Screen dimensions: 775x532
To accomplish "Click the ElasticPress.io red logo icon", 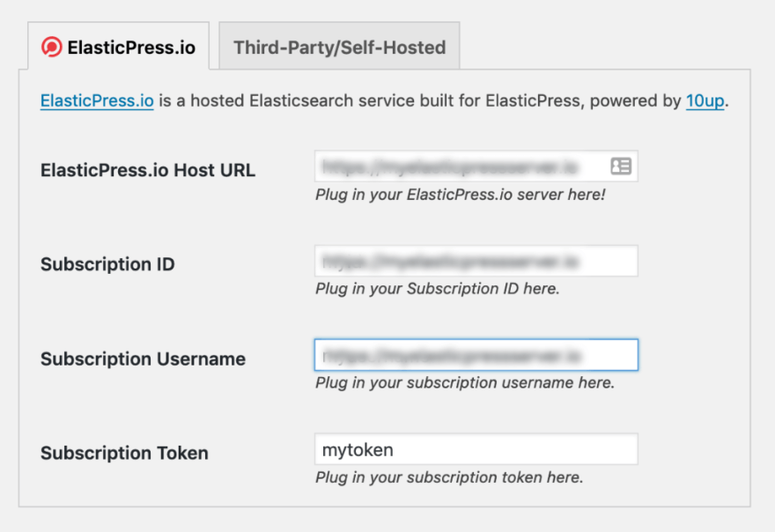I will (51, 47).
